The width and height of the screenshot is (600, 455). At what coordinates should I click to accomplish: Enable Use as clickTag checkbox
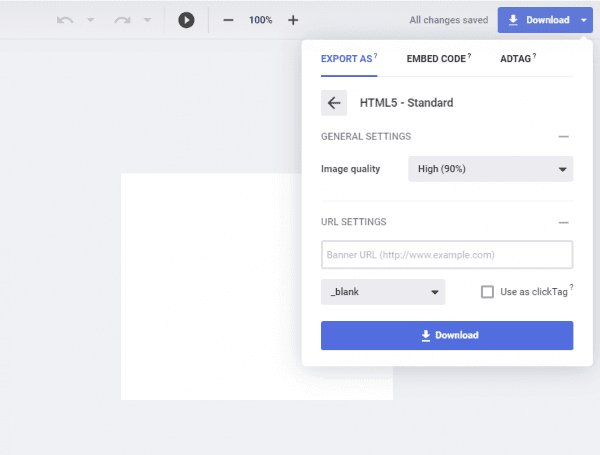pyautogui.click(x=488, y=292)
